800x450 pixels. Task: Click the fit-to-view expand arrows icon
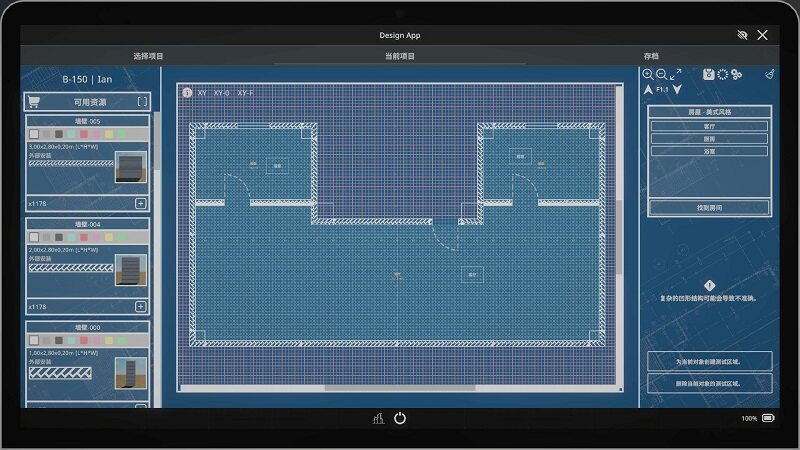click(x=676, y=74)
